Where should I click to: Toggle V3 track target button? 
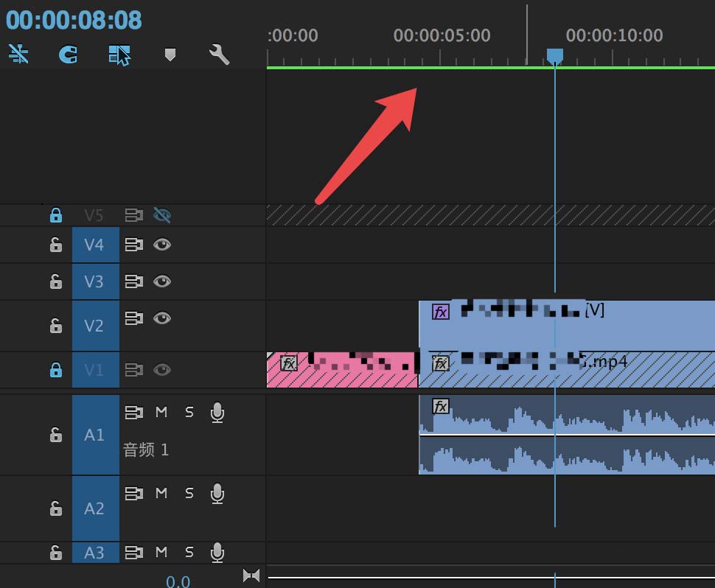pyautogui.click(x=95, y=281)
